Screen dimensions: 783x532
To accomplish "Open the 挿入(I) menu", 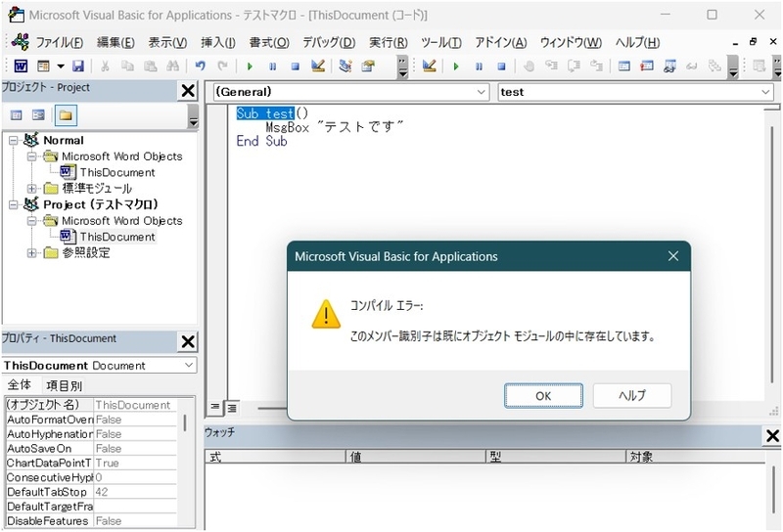I will pyautogui.click(x=217, y=42).
